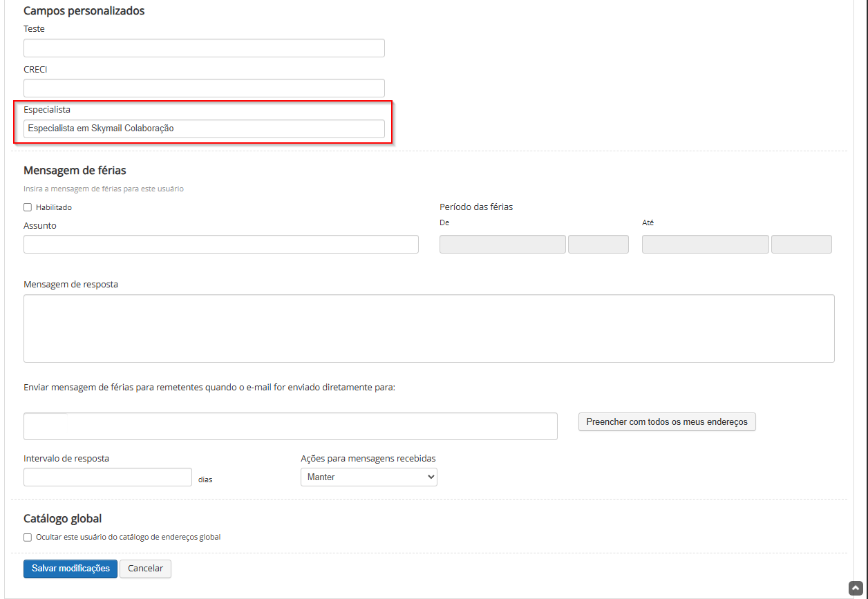Check Ocultar este usuário do catálogo checkbox
The width and height of the screenshot is (868, 599).
click(28, 537)
